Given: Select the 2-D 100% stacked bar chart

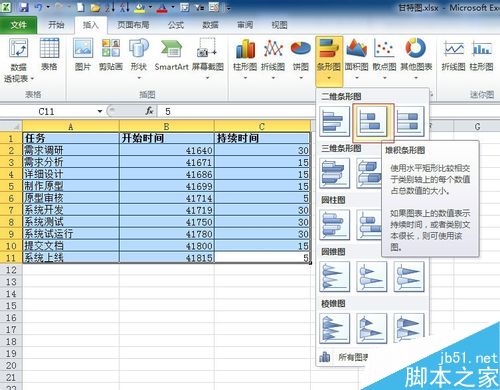Looking at the screenshot, I should 409,122.
